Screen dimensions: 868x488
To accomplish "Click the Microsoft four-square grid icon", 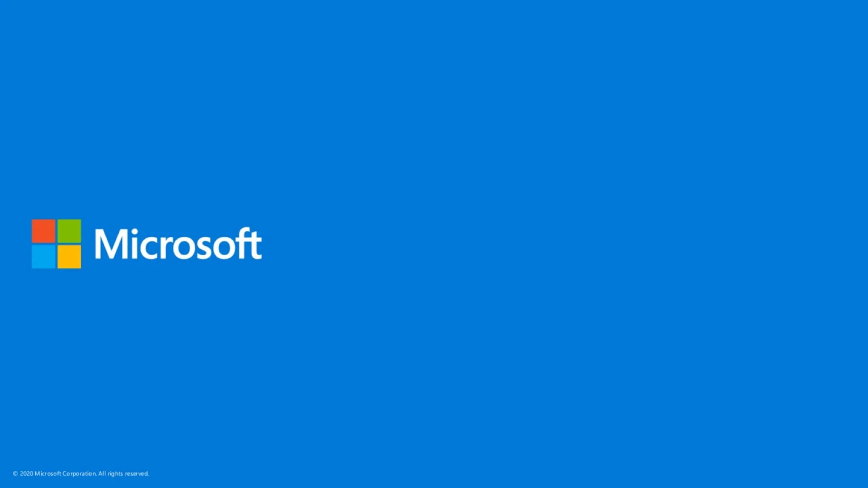I will [56, 244].
